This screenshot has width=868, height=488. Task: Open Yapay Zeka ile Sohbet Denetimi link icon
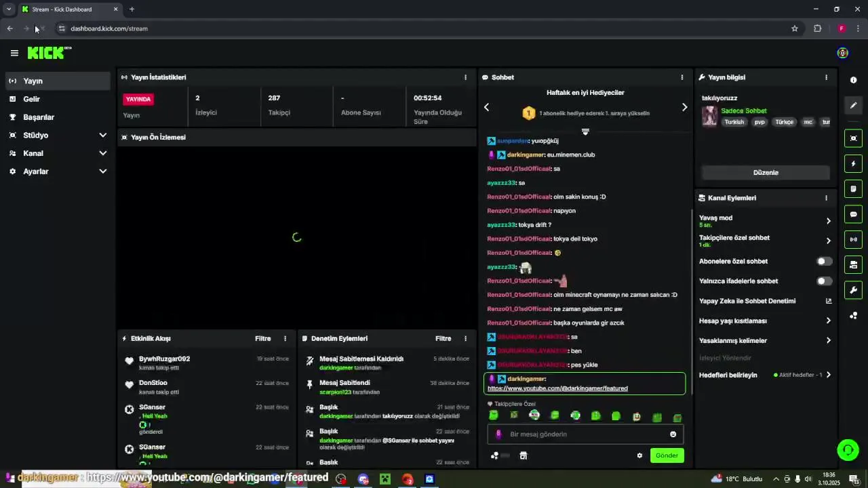(x=828, y=301)
